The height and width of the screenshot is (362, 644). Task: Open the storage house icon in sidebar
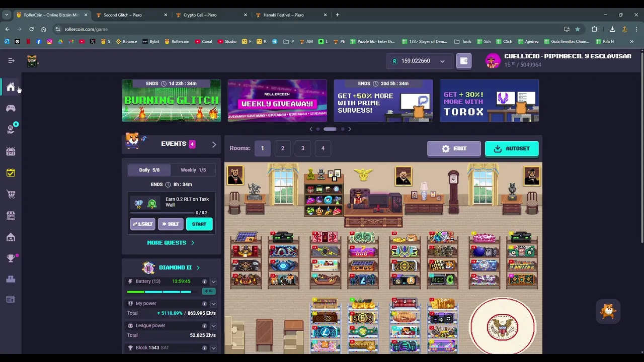[x=11, y=237]
